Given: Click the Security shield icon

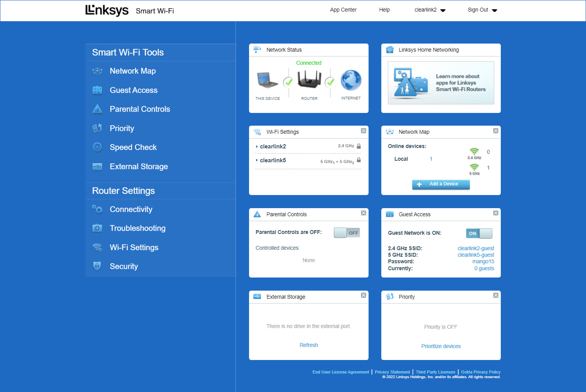Looking at the screenshot, I should tap(97, 266).
